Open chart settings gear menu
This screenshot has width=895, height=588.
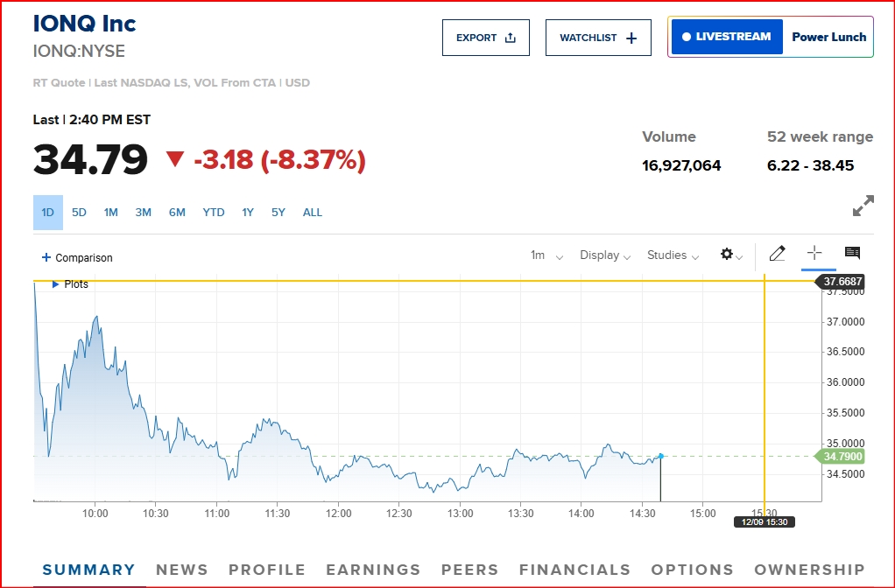click(x=727, y=254)
